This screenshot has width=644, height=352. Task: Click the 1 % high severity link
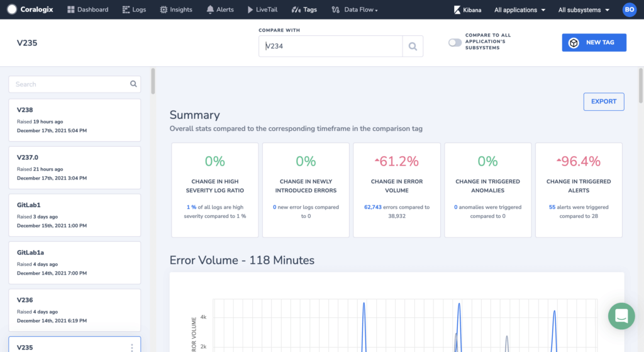[x=191, y=207]
